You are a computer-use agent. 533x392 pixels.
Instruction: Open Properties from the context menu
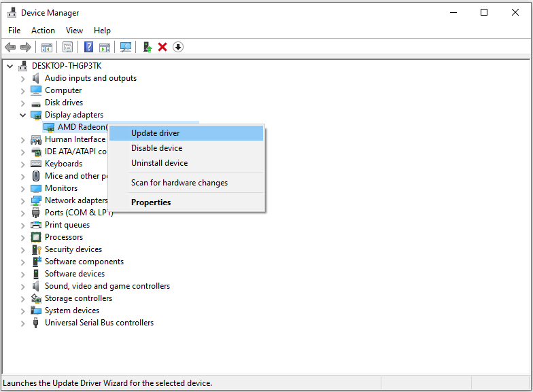(x=186, y=202)
